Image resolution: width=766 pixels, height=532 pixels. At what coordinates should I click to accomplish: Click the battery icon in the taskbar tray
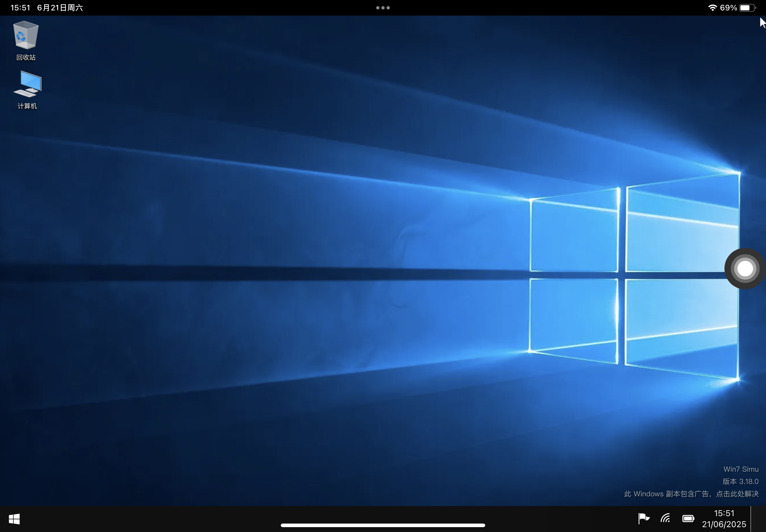(x=688, y=518)
